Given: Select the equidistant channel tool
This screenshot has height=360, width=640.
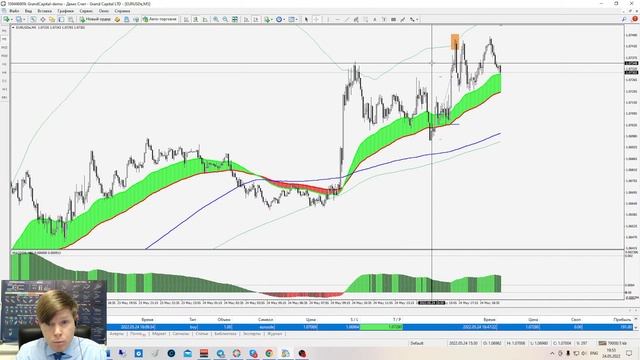Looking at the screenshot, I should tap(356, 19).
